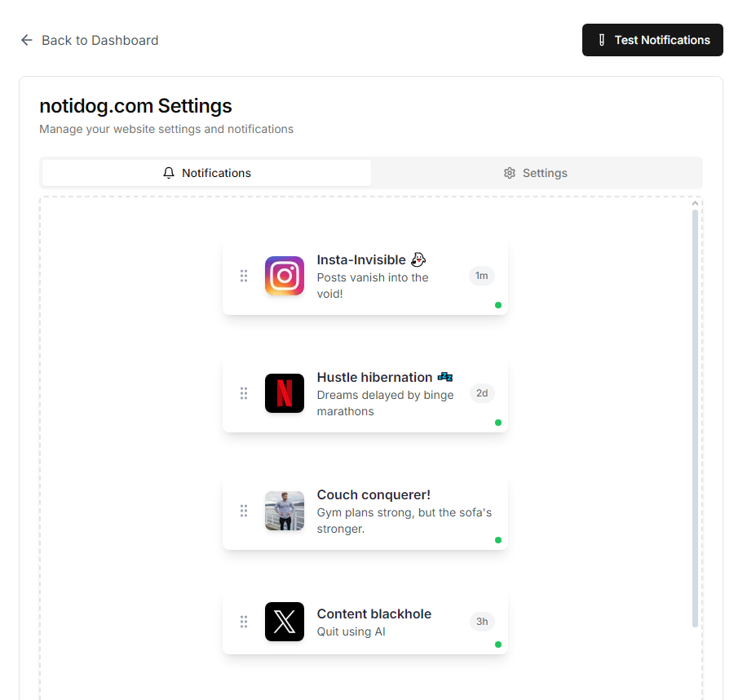The height and width of the screenshot is (700, 747).
Task: Click the notification list scrollbar thumb
Action: pyautogui.click(x=695, y=419)
